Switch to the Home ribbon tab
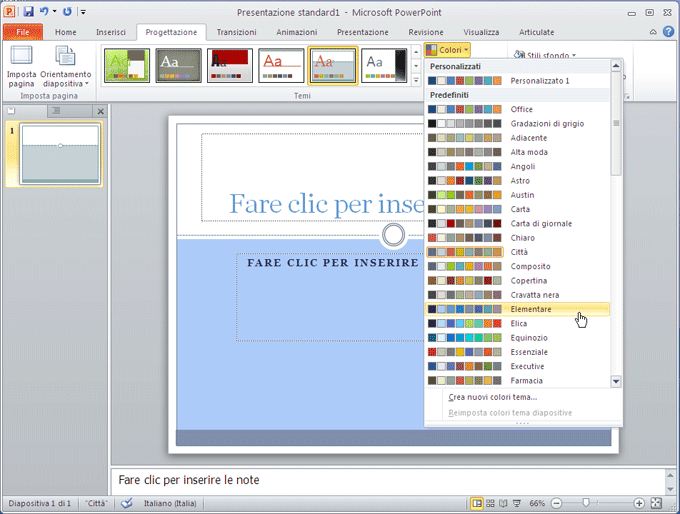Viewport: 680px width, 514px height. tap(65, 32)
